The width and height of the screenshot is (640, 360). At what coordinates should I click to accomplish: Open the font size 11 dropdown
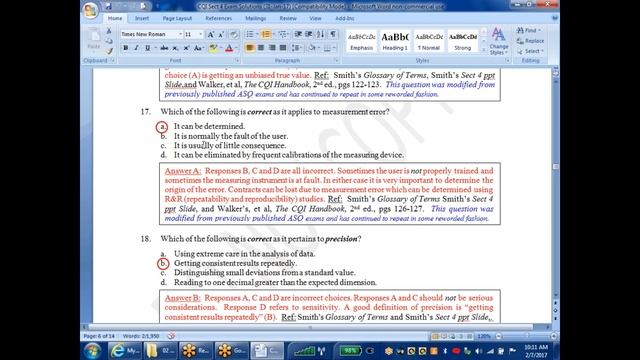point(200,34)
